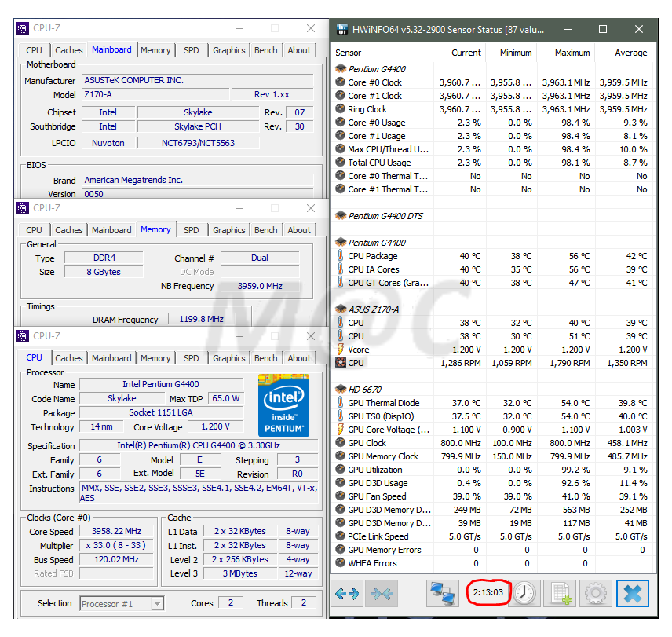Image resolution: width=672 pixels, height=637 pixels.
Task: Click the collapse columns arrows icon in HWiNFO
Action: point(382,593)
